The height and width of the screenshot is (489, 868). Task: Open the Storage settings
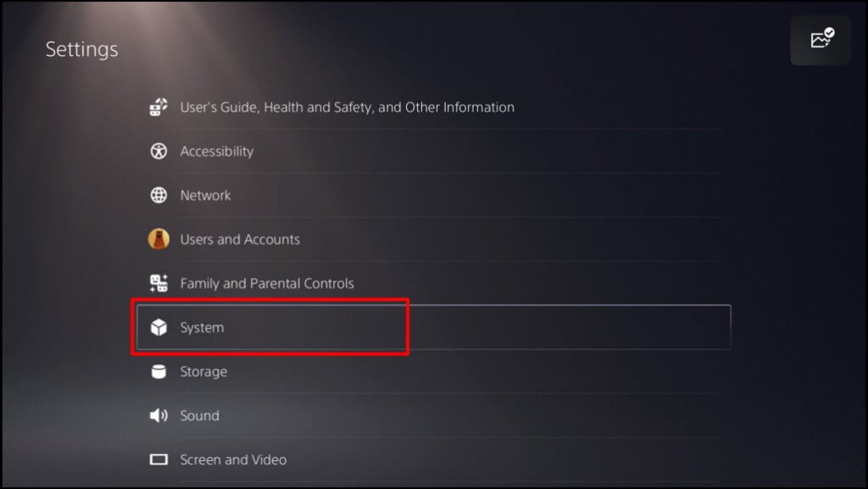[x=203, y=372]
